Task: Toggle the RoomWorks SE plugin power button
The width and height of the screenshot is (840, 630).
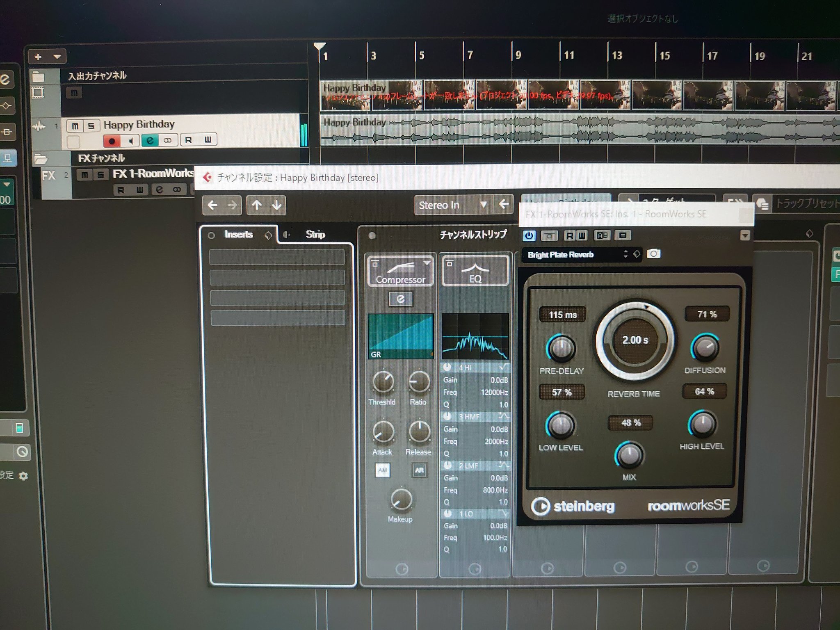Action: tap(529, 235)
